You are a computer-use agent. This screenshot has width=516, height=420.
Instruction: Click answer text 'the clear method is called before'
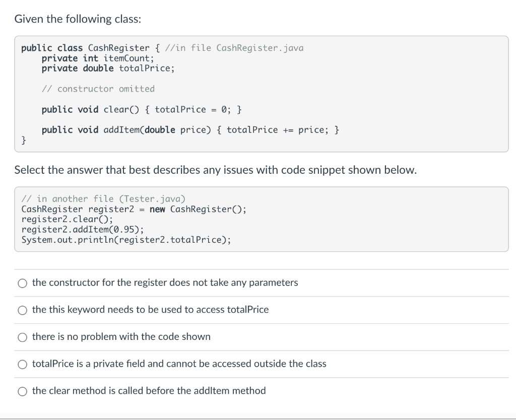[149, 391]
